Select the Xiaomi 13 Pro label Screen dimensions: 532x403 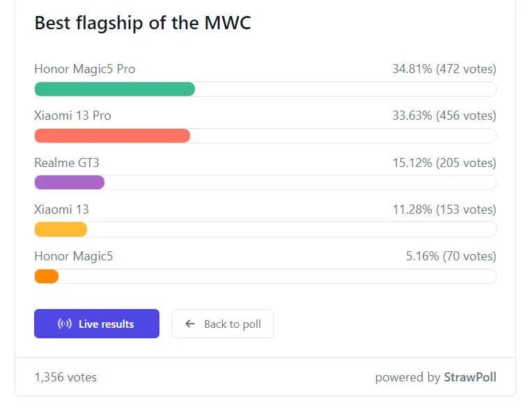[72, 116]
